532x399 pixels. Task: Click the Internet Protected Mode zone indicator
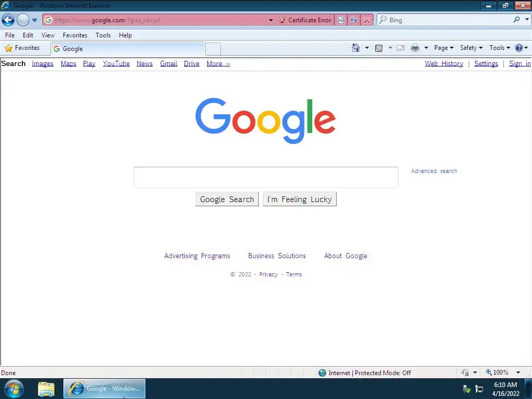(365, 373)
